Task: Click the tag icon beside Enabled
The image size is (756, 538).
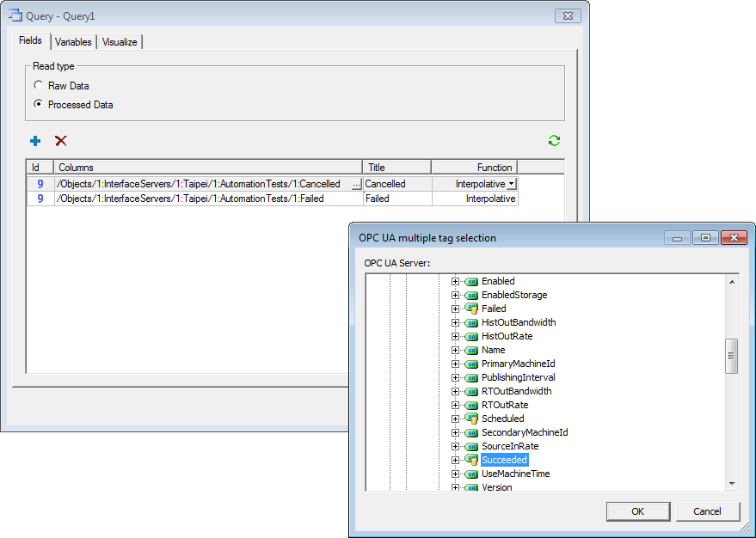Action: click(x=471, y=281)
